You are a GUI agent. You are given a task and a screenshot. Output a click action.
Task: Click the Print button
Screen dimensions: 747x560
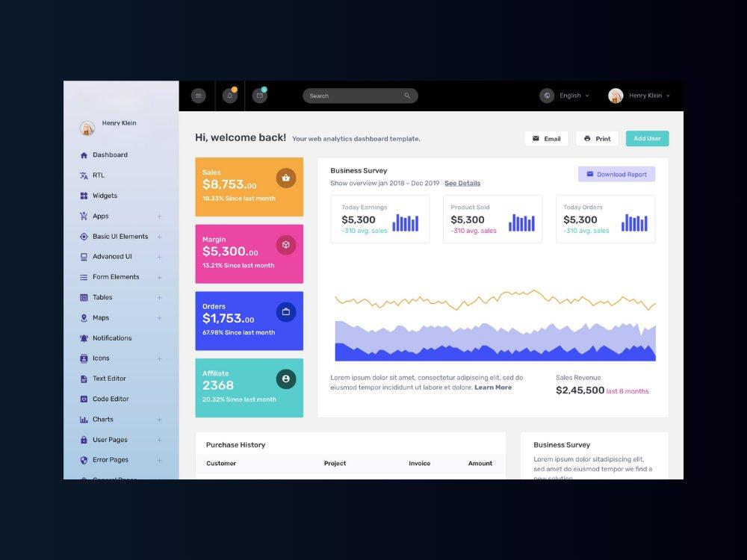pos(598,139)
